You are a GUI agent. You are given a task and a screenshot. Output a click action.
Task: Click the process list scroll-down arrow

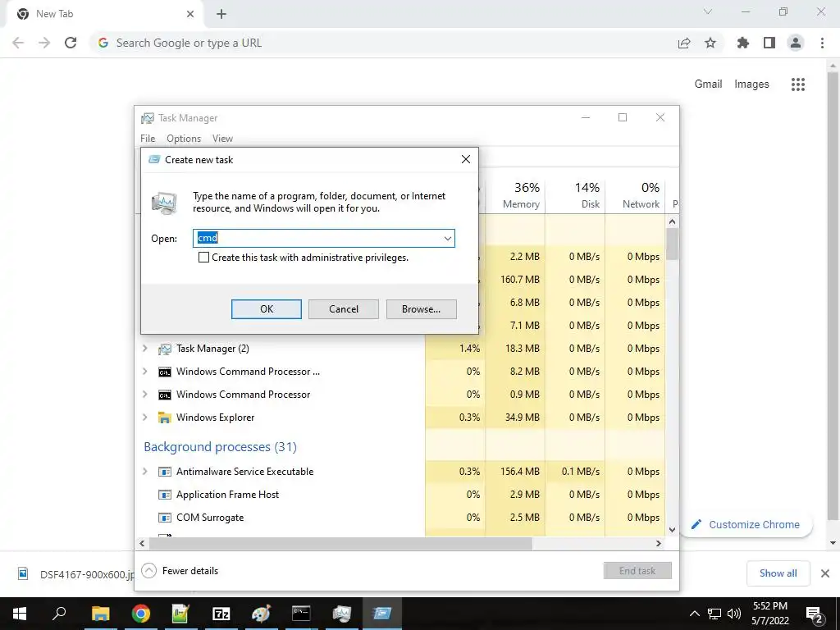pos(673,530)
